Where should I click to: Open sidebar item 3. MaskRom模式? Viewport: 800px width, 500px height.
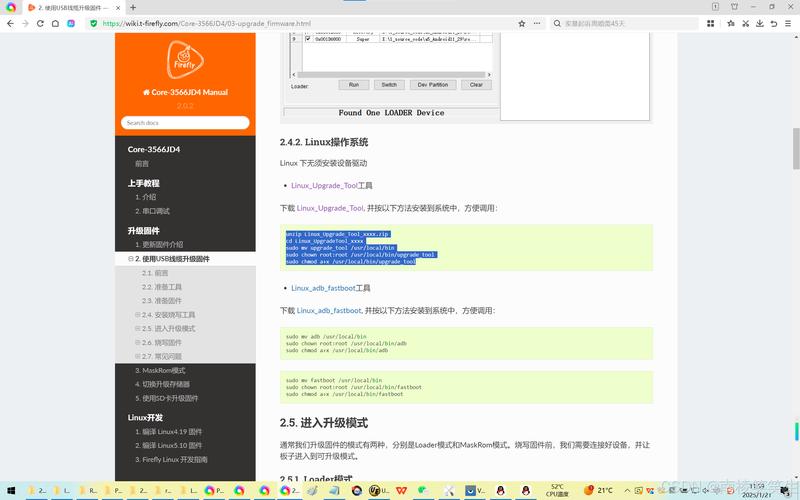point(160,370)
